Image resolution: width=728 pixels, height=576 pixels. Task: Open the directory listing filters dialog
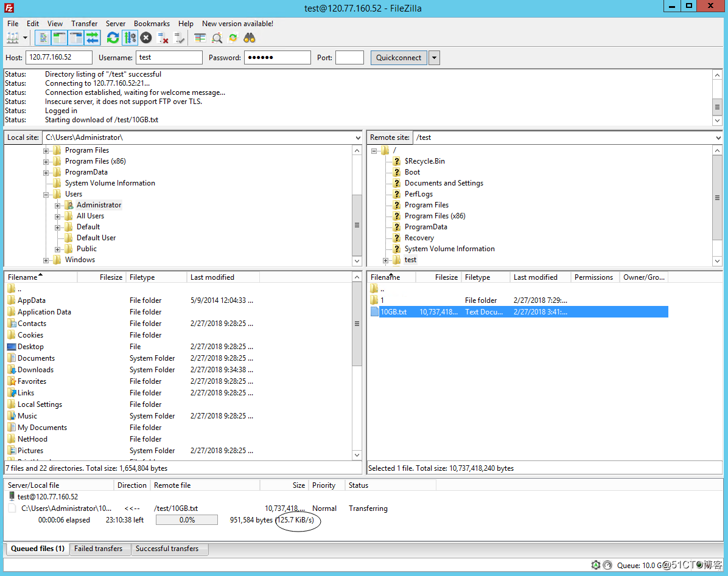pyautogui.click(x=200, y=38)
